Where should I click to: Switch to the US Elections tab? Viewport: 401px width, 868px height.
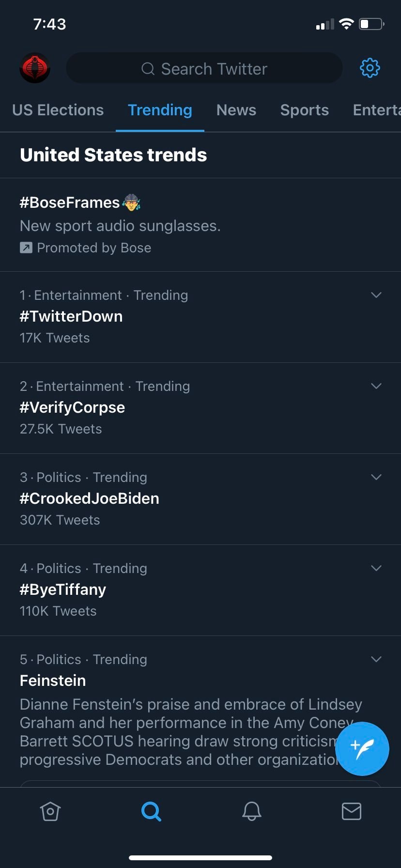point(58,110)
